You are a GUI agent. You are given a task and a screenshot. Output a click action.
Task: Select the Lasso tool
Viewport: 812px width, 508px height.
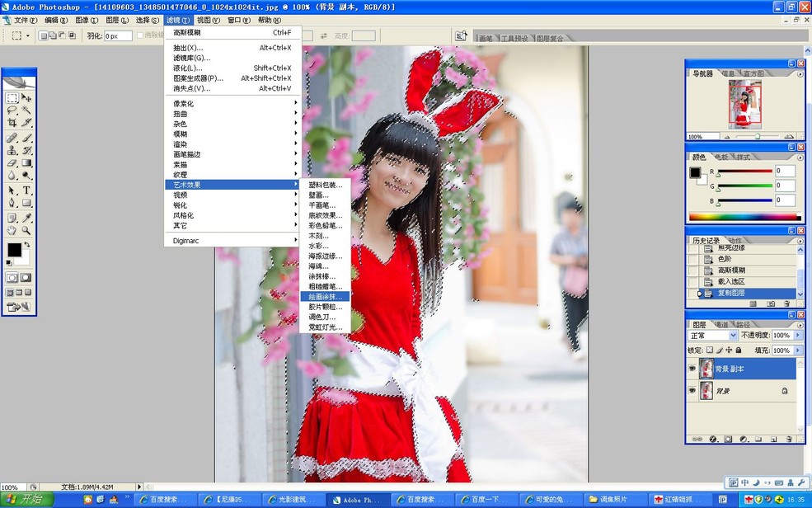pos(12,110)
